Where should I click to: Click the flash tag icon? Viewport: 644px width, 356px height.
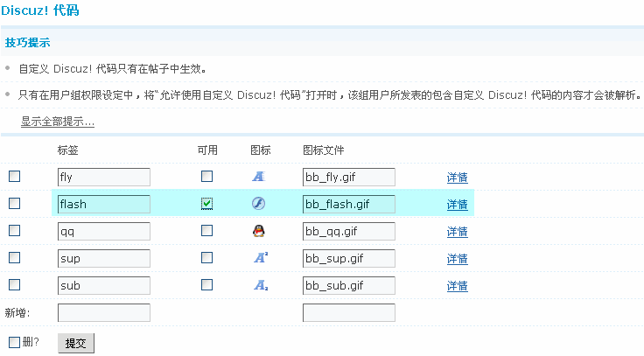click(x=258, y=204)
